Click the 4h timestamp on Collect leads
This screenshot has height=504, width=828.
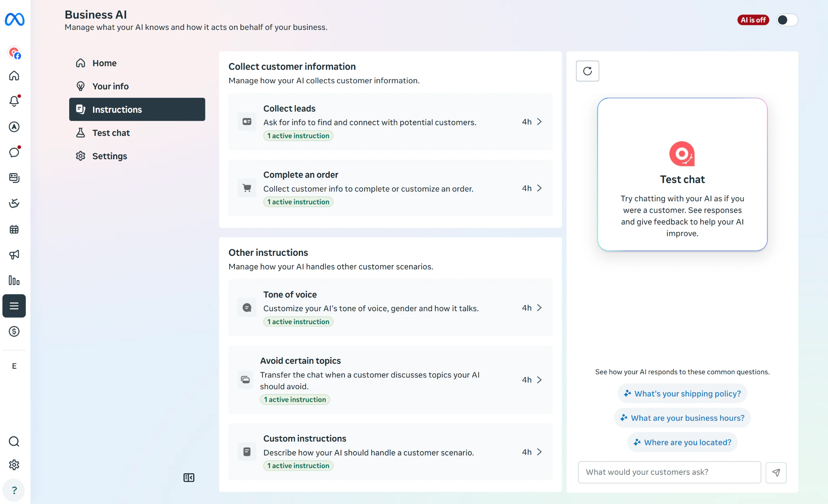point(527,122)
